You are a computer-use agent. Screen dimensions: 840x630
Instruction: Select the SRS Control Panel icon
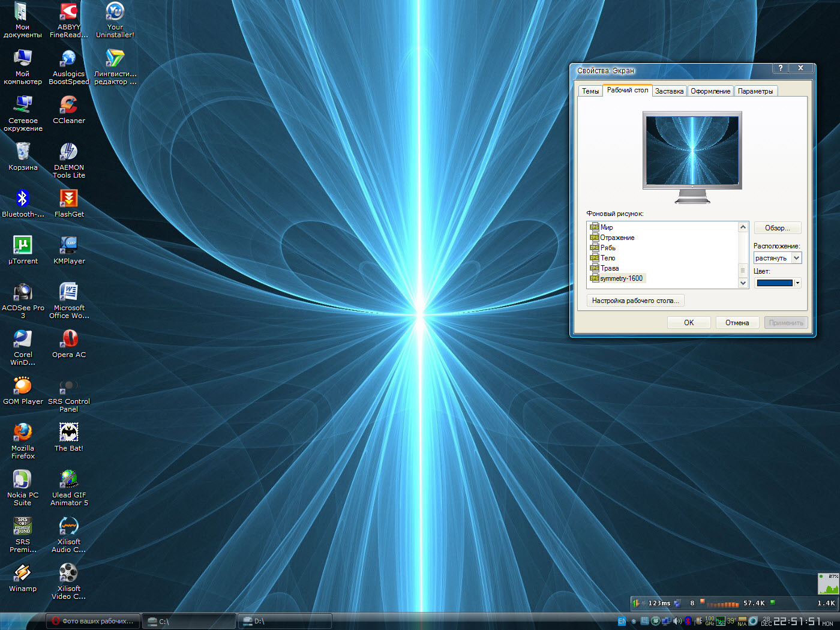tap(69, 395)
